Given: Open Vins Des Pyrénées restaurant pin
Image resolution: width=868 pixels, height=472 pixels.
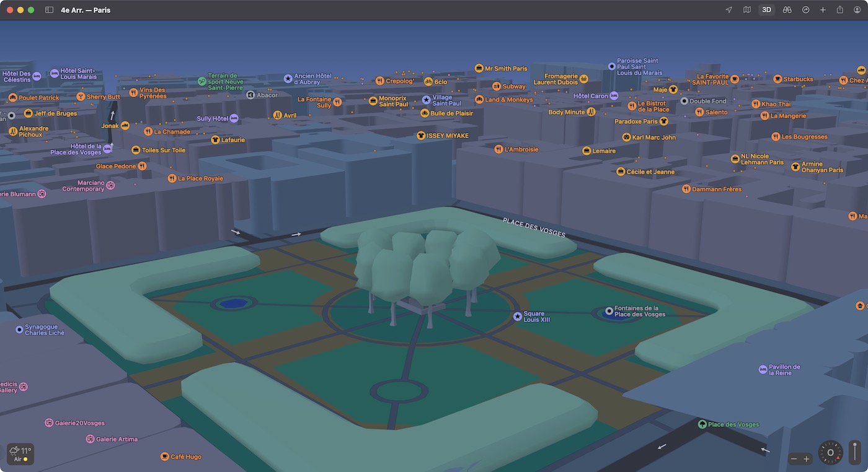Looking at the screenshot, I should (x=133, y=93).
